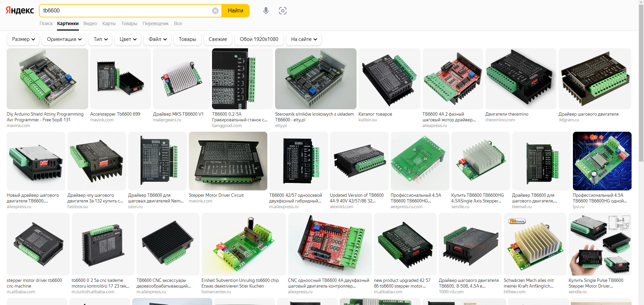The width and height of the screenshot is (644, 305).
Task: Open the Einheit Subvention green board thumbnail
Action: click(x=244, y=244)
